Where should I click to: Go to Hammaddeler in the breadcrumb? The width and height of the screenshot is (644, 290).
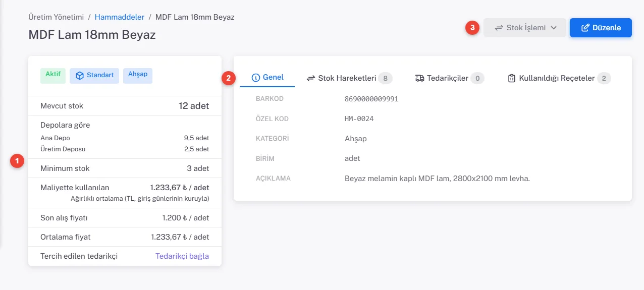point(120,17)
